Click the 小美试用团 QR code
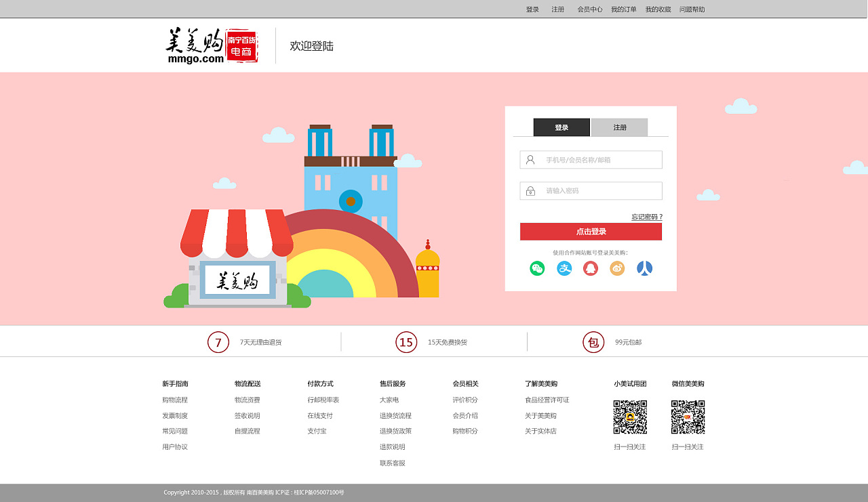Viewport: 868px width, 502px height. (x=630, y=418)
